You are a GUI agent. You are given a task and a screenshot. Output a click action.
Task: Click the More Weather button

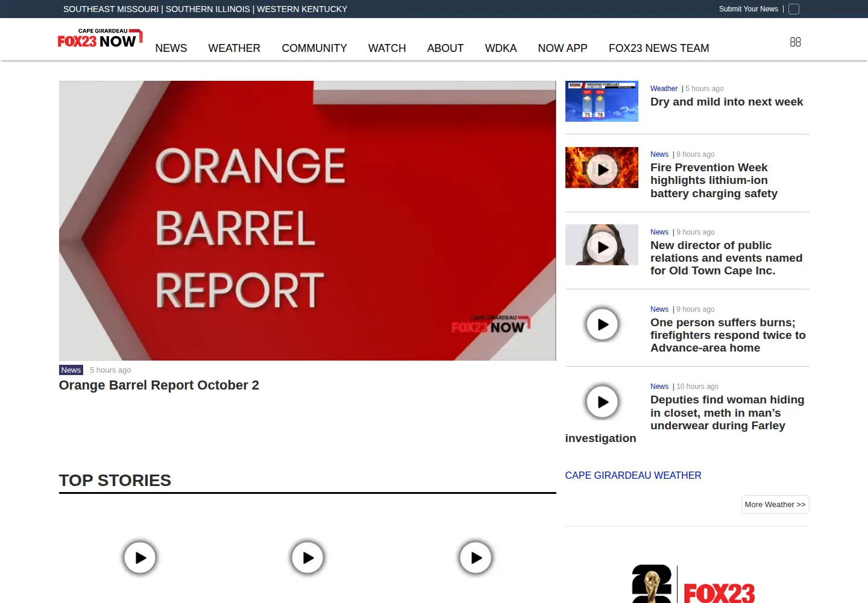[775, 505]
